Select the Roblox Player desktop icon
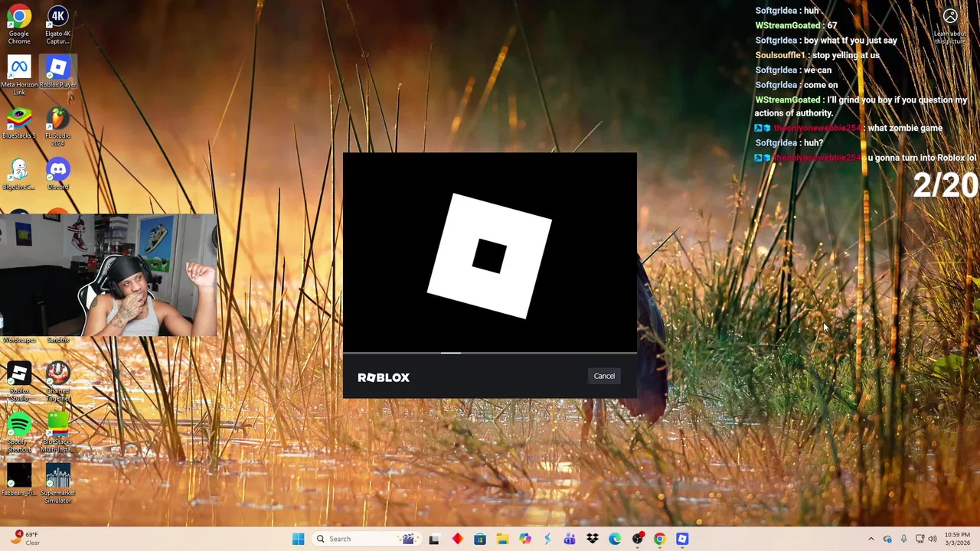 pos(57,72)
